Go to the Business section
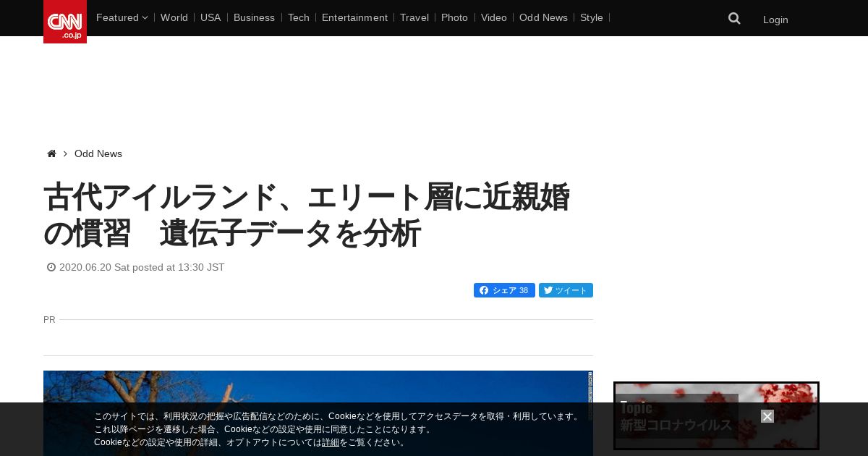 pos(254,17)
